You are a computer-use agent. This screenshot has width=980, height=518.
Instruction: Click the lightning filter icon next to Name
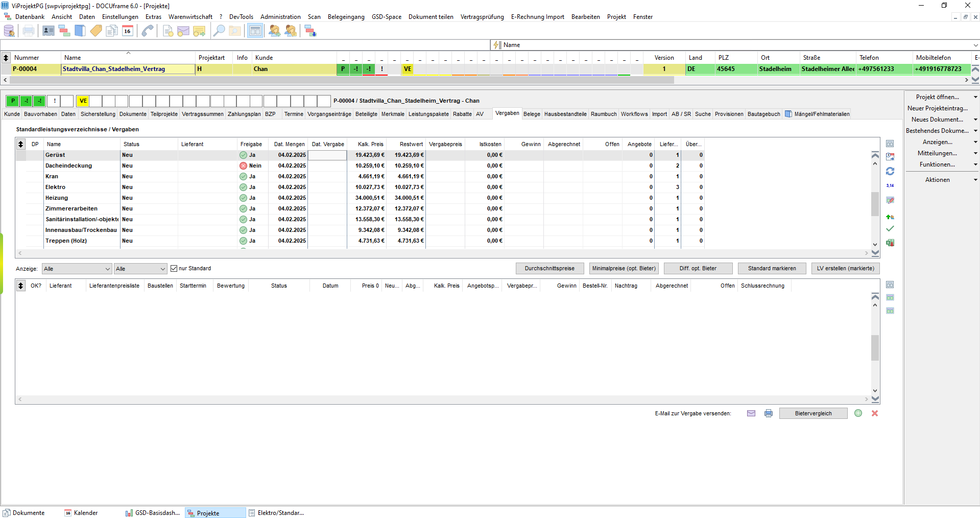497,45
